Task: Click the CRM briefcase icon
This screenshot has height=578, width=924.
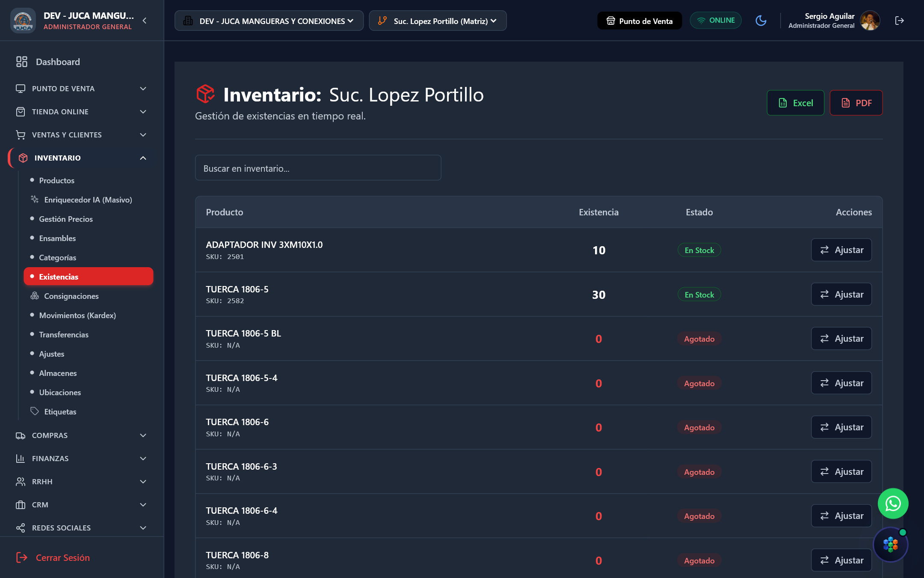Action: 21,505
